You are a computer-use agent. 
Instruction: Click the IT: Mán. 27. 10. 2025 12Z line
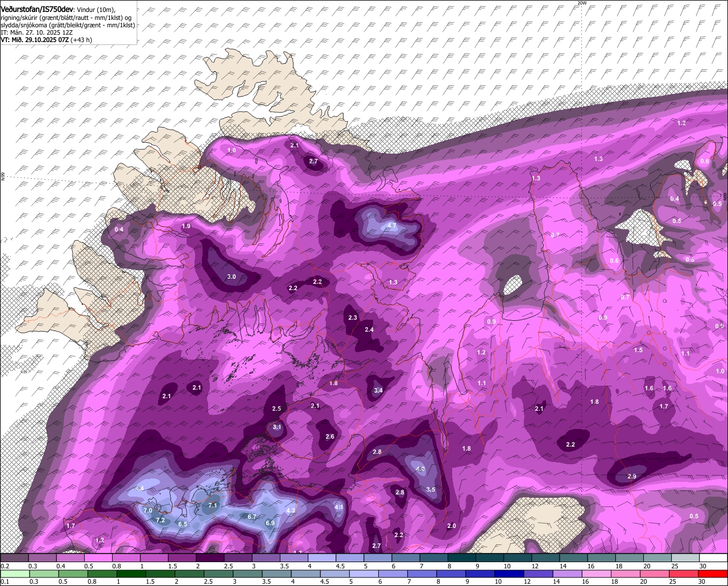36,32
